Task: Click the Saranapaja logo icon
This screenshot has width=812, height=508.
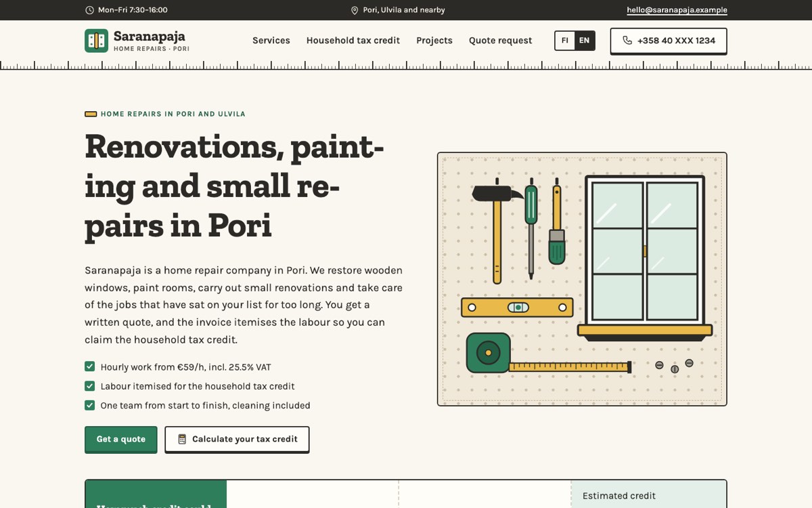Action: pos(96,41)
